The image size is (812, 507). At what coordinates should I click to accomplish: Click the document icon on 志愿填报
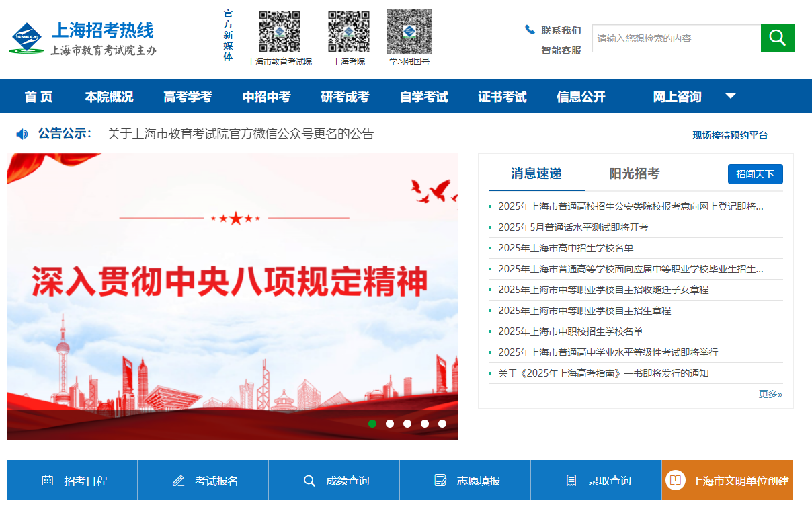(x=440, y=479)
